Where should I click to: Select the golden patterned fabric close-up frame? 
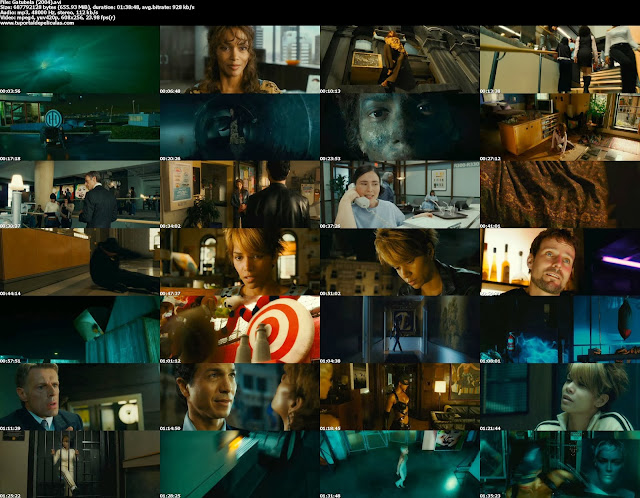(x=560, y=194)
